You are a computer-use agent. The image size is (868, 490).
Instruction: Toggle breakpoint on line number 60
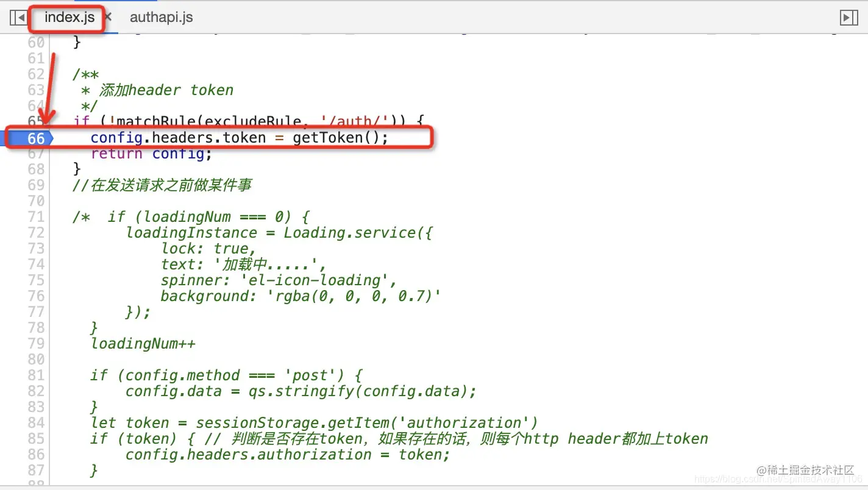(37, 42)
